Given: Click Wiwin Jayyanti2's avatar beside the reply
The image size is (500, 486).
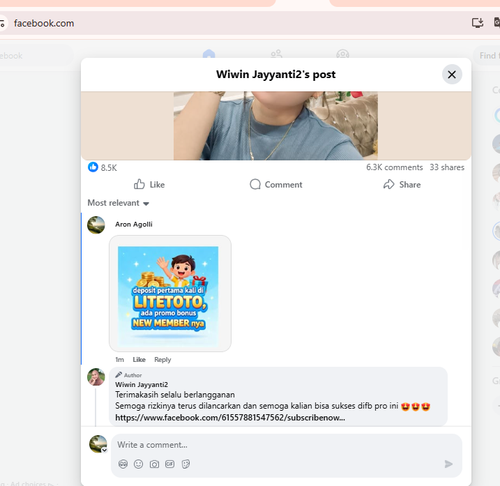Looking at the screenshot, I should (96, 377).
